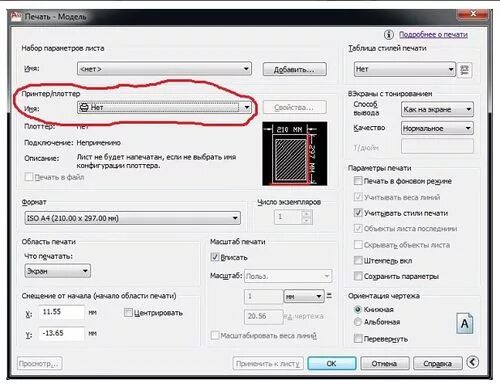500x388 pixels.
Task: Click the equals sign icon beside the scale units
Action: tap(329, 296)
